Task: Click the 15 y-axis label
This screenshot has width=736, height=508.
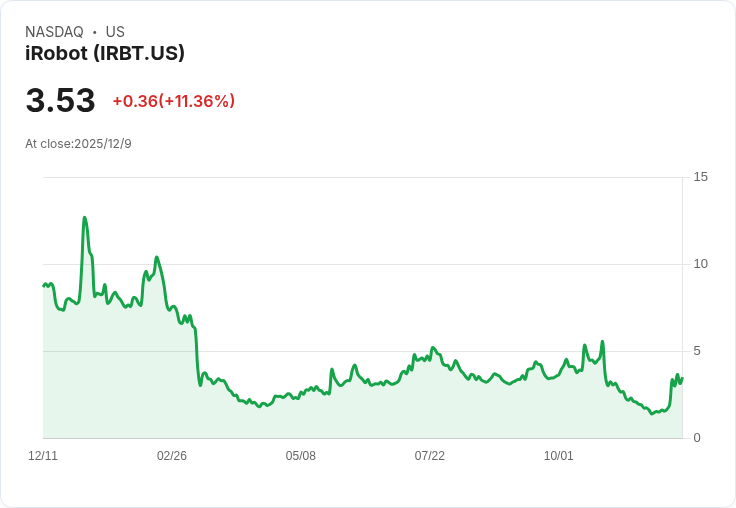Action: tap(700, 177)
